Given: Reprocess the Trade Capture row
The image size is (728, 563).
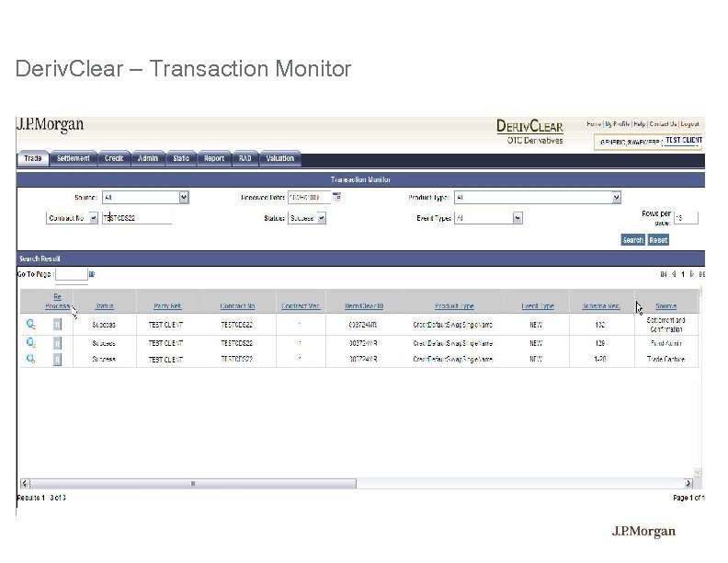Looking at the screenshot, I should tap(57, 359).
